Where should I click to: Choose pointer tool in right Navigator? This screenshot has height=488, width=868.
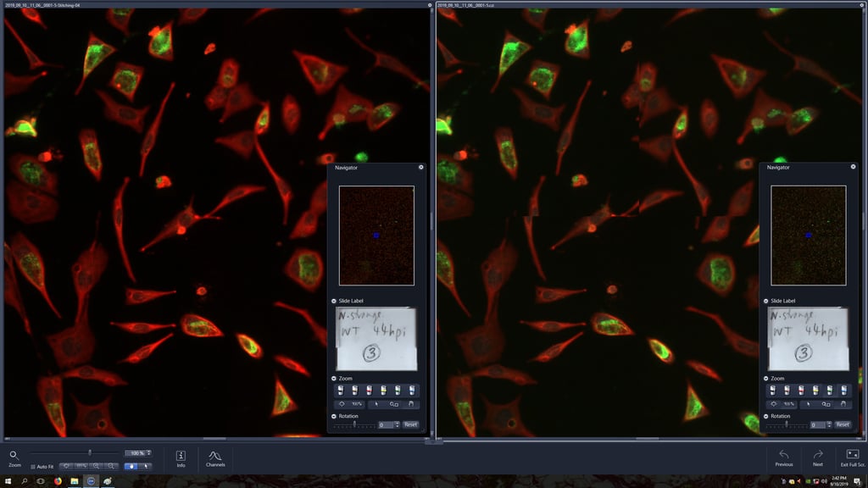[x=808, y=404]
